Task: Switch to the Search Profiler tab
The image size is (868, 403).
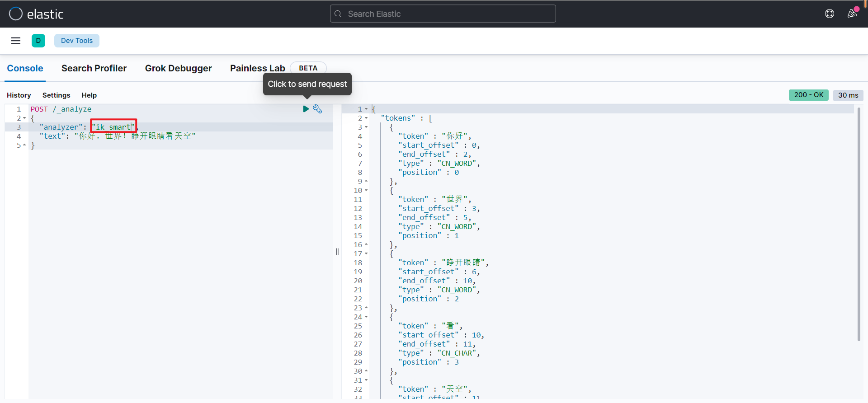Action: 94,68
